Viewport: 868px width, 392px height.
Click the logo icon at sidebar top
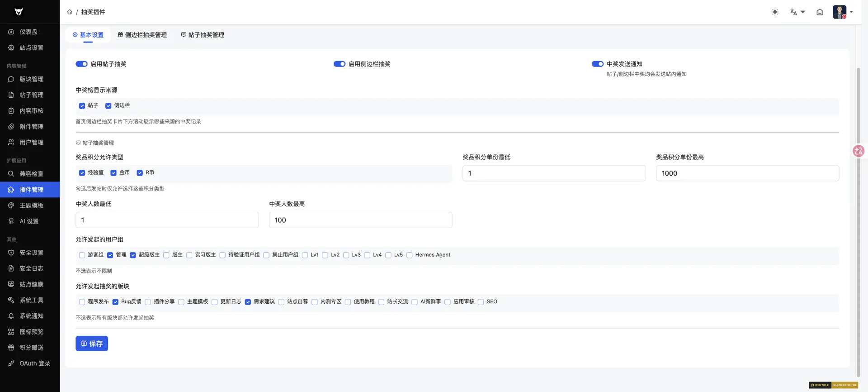[19, 12]
